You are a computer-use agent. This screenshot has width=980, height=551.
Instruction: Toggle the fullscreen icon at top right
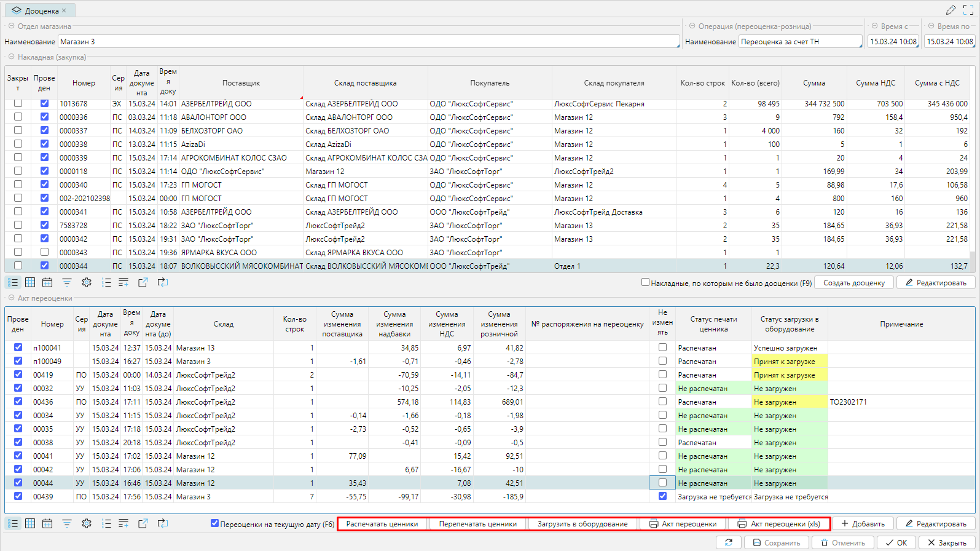[x=968, y=10]
